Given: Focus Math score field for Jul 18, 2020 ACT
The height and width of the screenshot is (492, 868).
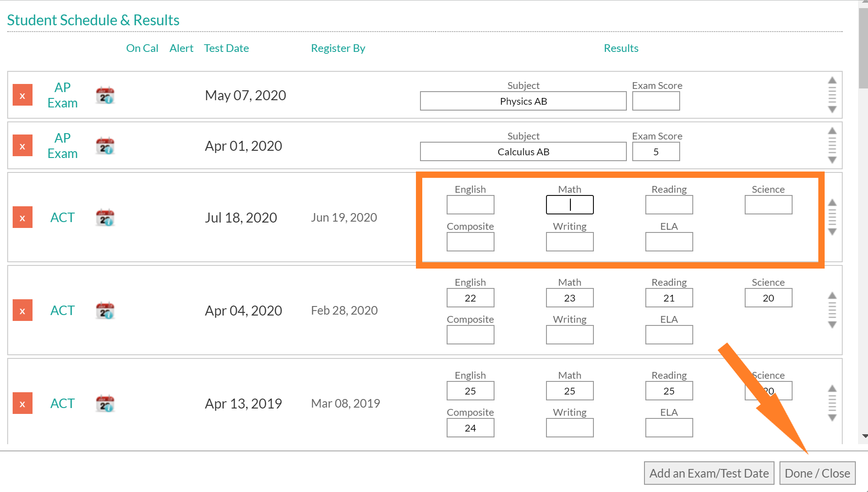Looking at the screenshot, I should 569,205.
